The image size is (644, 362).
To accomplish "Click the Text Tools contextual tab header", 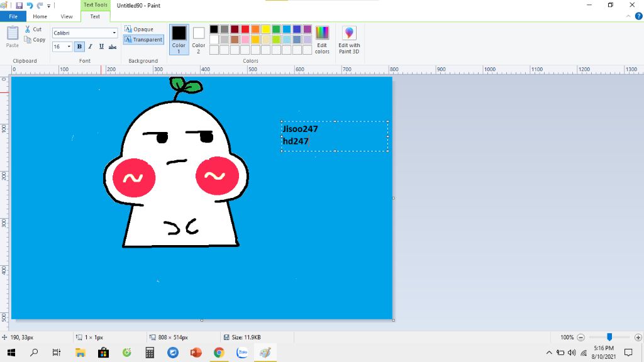I will point(96,5).
